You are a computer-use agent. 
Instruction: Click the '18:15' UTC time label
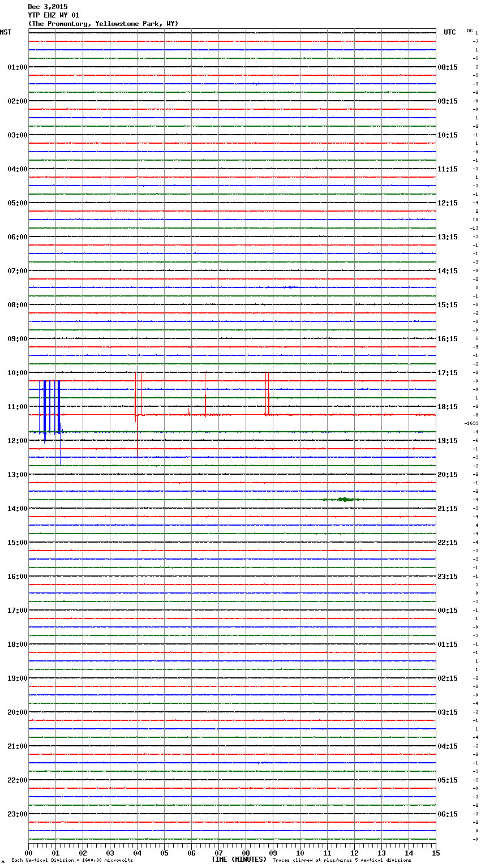click(x=448, y=407)
